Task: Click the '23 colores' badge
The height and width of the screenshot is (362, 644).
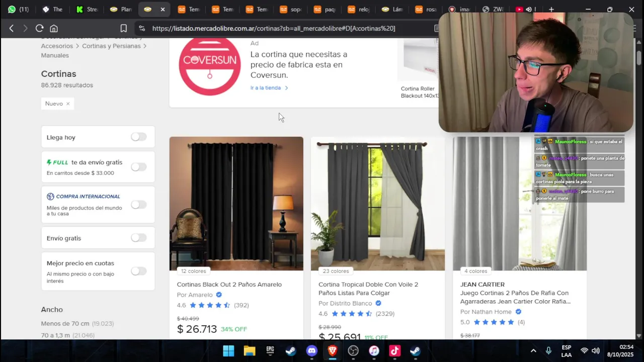Action: [336, 271]
